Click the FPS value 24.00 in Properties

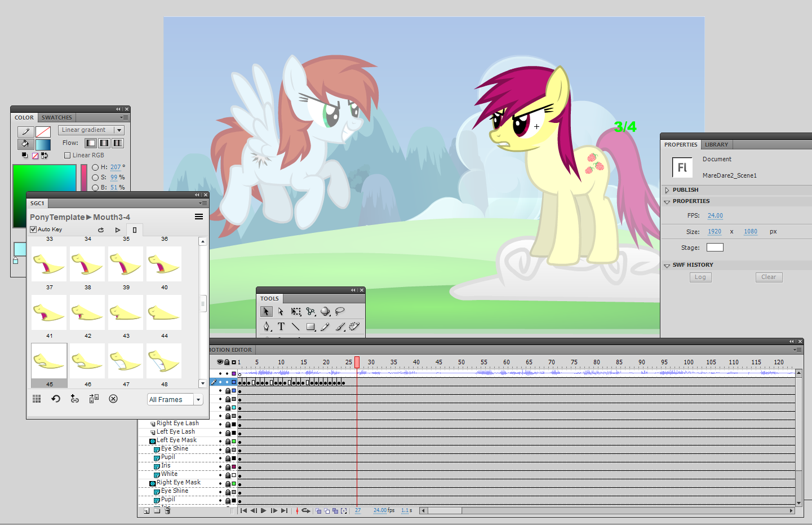(715, 216)
